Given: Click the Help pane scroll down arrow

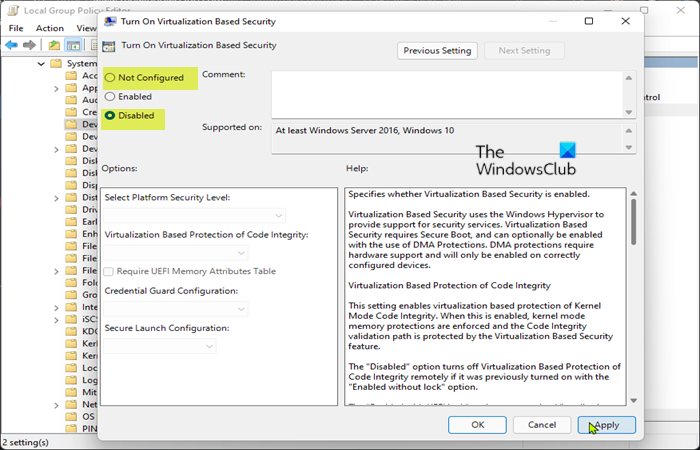Looking at the screenshot, I should click(x=633, y=400).
